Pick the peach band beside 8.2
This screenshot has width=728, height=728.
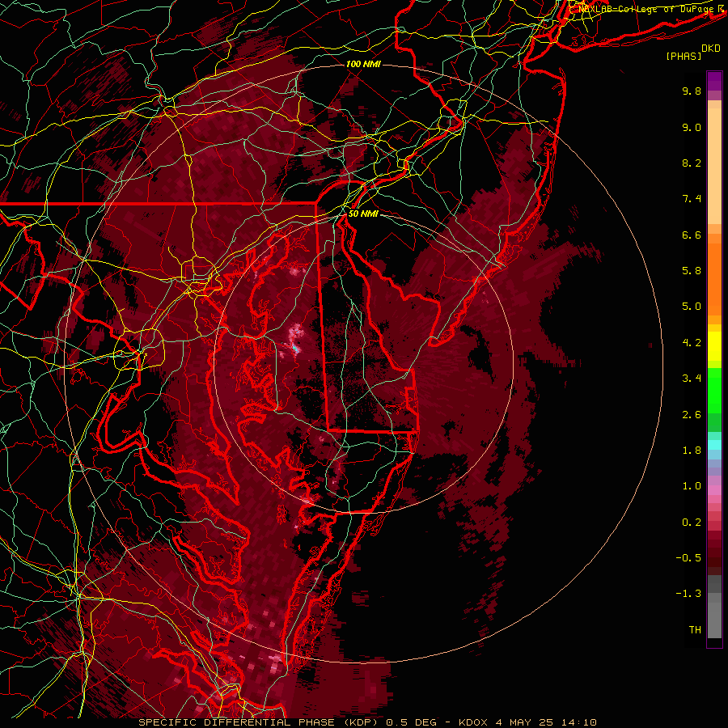(714, 166)
